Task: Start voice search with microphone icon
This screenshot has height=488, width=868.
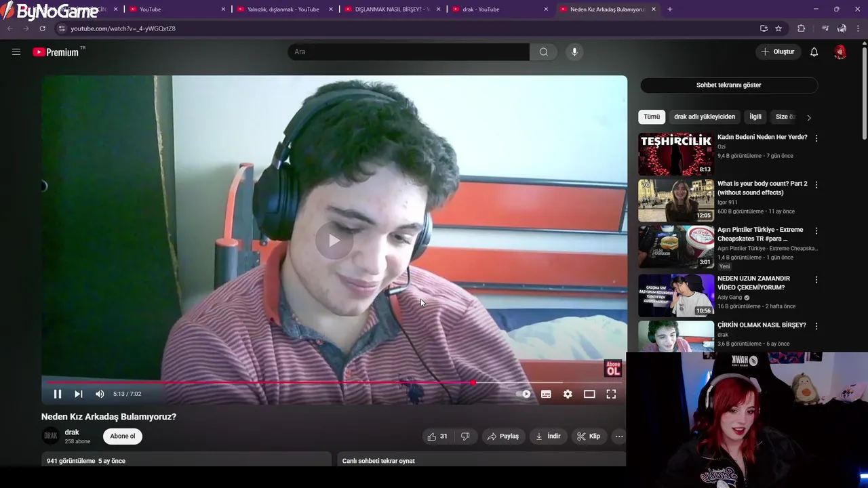Action: click(x=574, y=52)
